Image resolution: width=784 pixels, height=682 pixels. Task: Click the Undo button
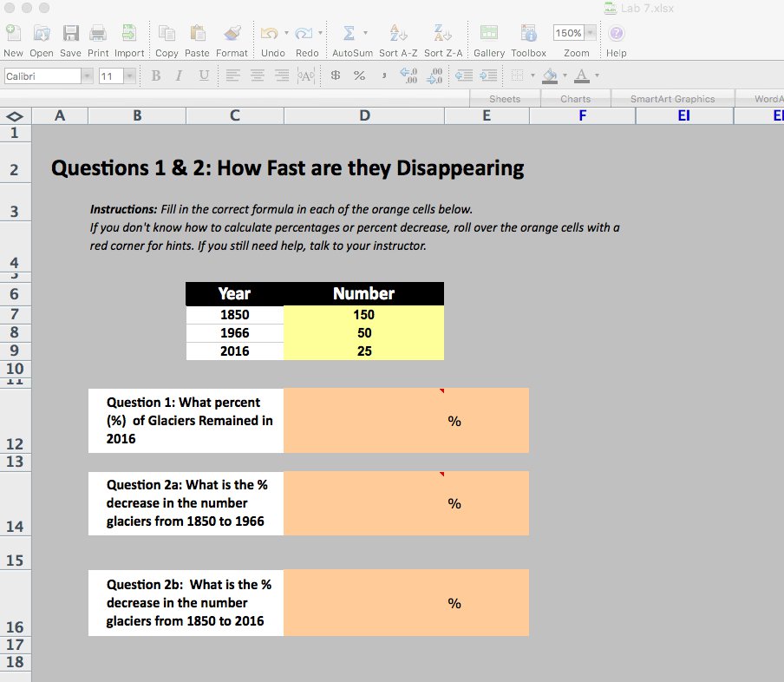point(270,34)
